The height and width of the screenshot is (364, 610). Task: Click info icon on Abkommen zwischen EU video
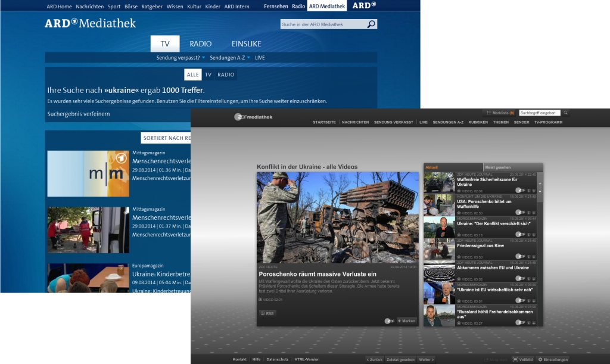point(529,279)
